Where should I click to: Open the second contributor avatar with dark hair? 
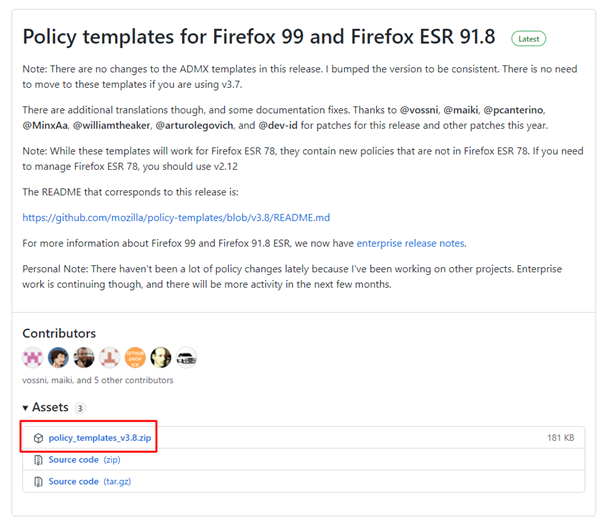[58, 357]
